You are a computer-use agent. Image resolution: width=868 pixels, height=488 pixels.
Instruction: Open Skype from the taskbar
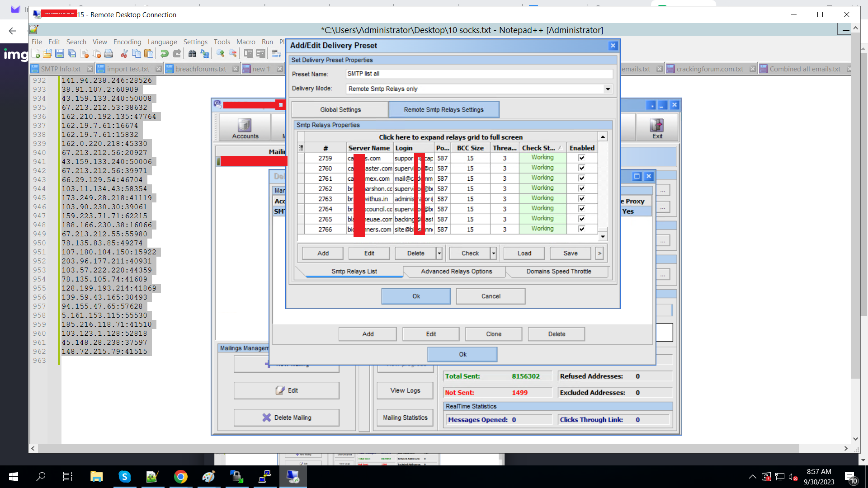124,476
